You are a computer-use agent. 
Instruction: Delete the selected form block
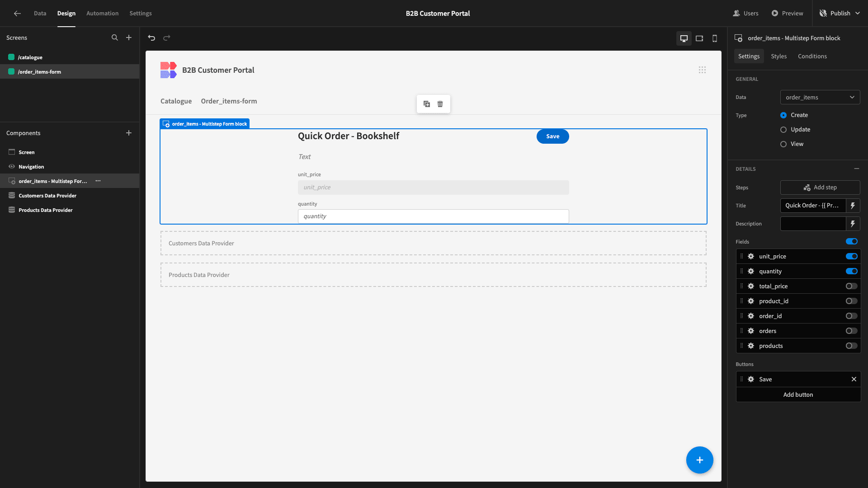point(440,104)
